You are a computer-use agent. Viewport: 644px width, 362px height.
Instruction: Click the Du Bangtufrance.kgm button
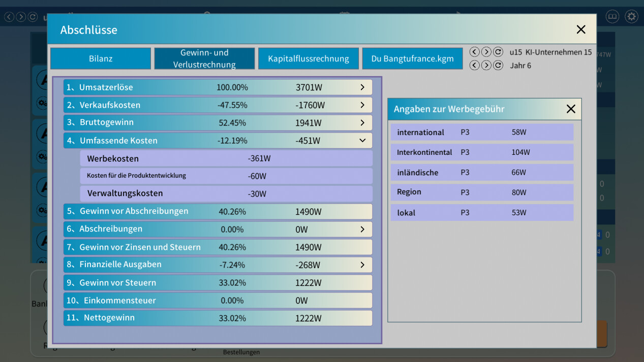pos(412,58)
